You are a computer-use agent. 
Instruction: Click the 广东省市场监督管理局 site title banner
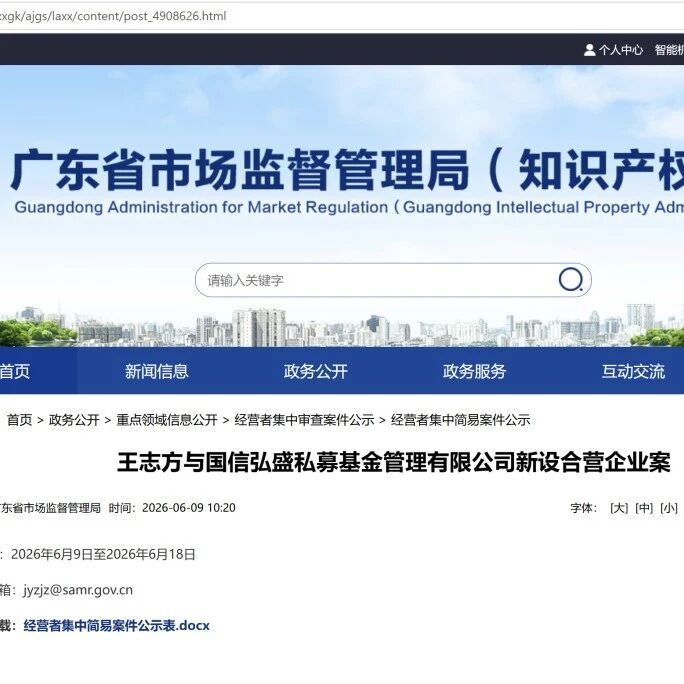pyautogui.click(x=347, y=170)
